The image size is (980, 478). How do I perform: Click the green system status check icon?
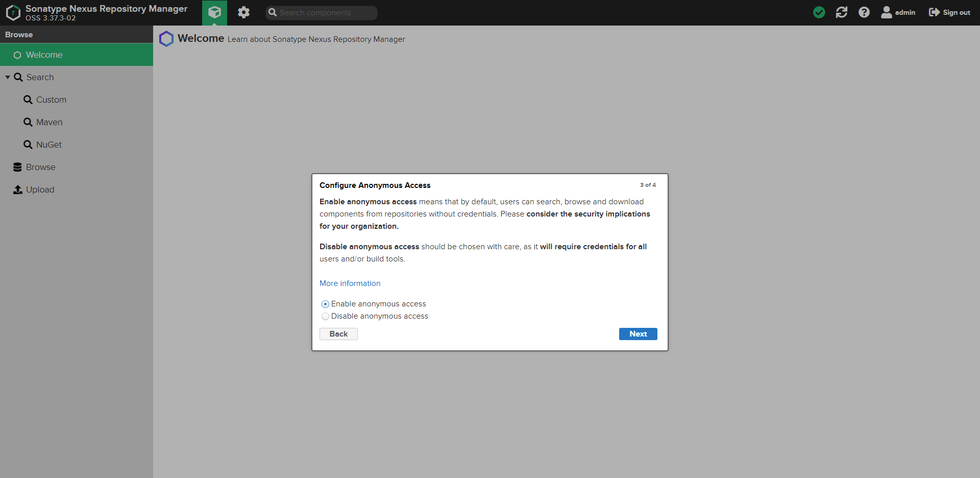point(819,12)
